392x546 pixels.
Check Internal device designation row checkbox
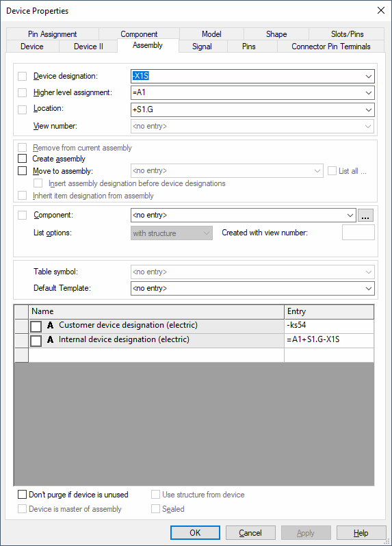[x=36, y=341]
